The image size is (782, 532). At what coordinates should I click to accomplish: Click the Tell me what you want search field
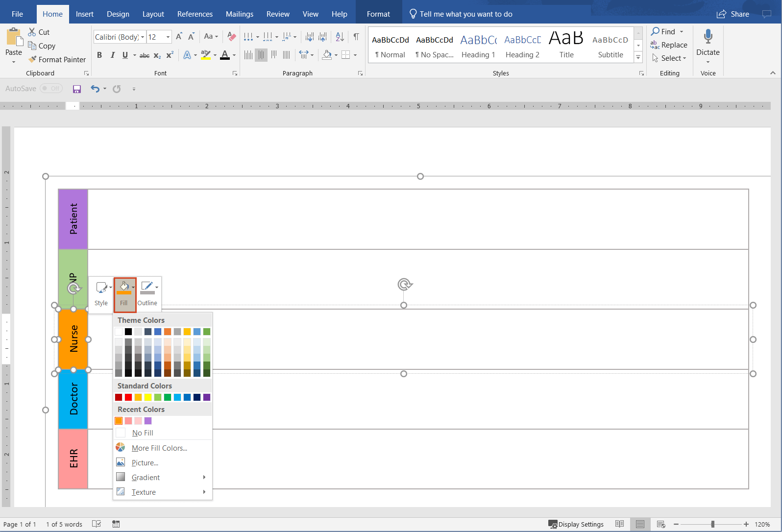(465, 14)
